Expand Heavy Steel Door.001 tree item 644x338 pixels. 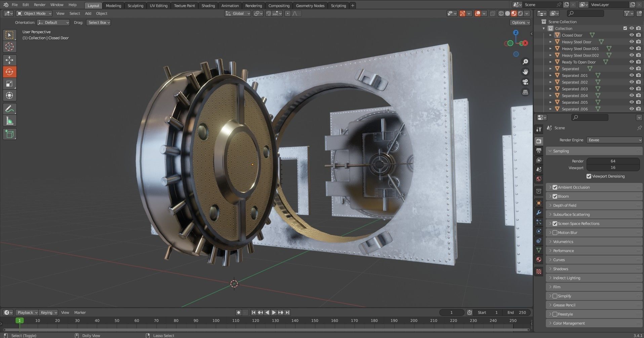[x=550, y=49]
